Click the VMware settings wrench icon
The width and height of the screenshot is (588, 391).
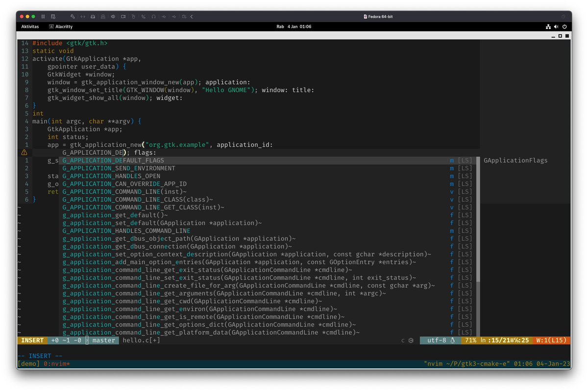coord(73,17)
